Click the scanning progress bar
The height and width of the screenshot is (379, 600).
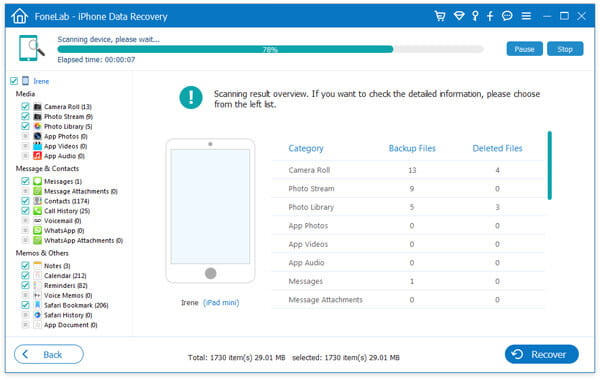(x=270, y=49)
